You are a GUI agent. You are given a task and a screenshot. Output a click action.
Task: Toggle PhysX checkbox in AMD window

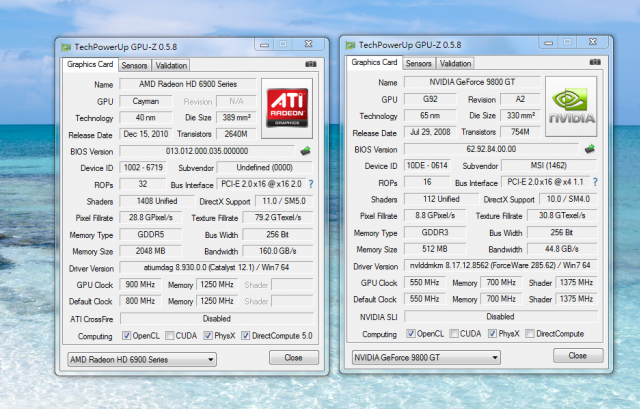pyautogui.click(x=208, y=336)
